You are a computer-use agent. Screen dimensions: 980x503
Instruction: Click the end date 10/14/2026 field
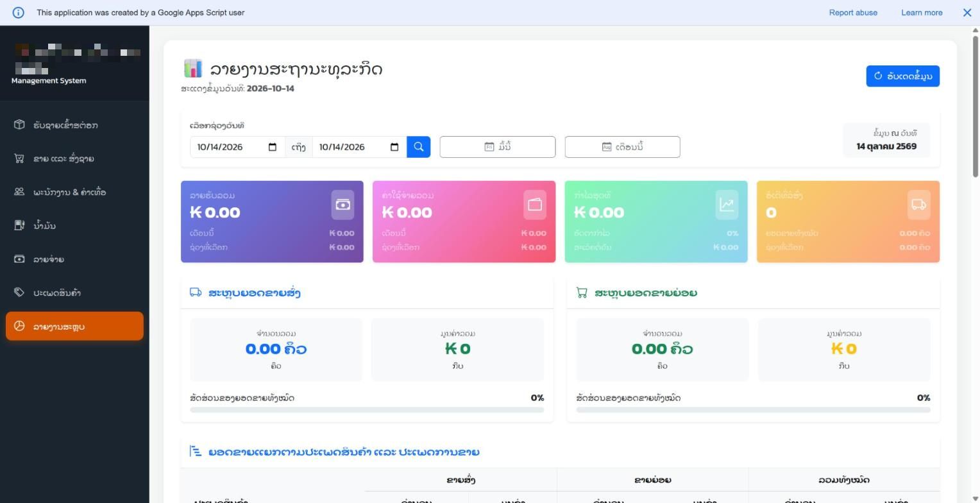[359, 147]
